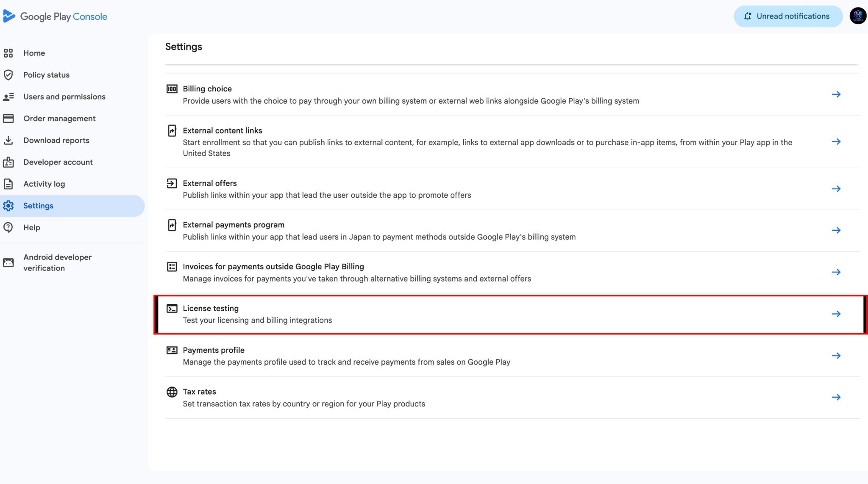This screenshot has height=484, width=868.
Task: Open the Tax rates title
Action: [x=199, y=392]
